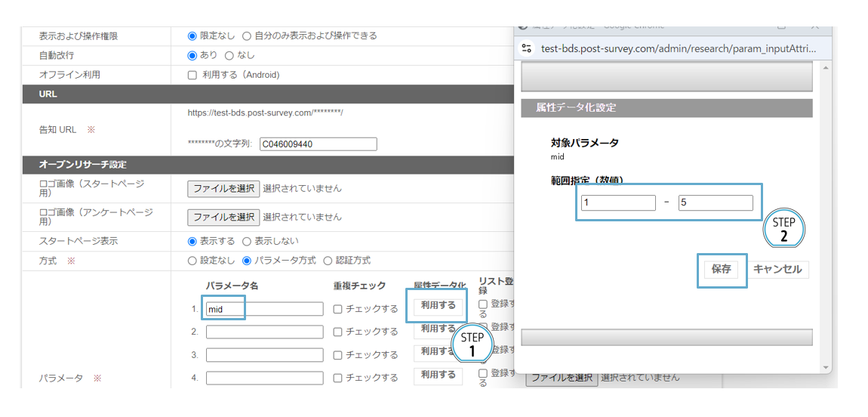The width and height of the screenshot is (868, 417).
Task: Click the range minimum field containing 1
Action: pos(618,202)
